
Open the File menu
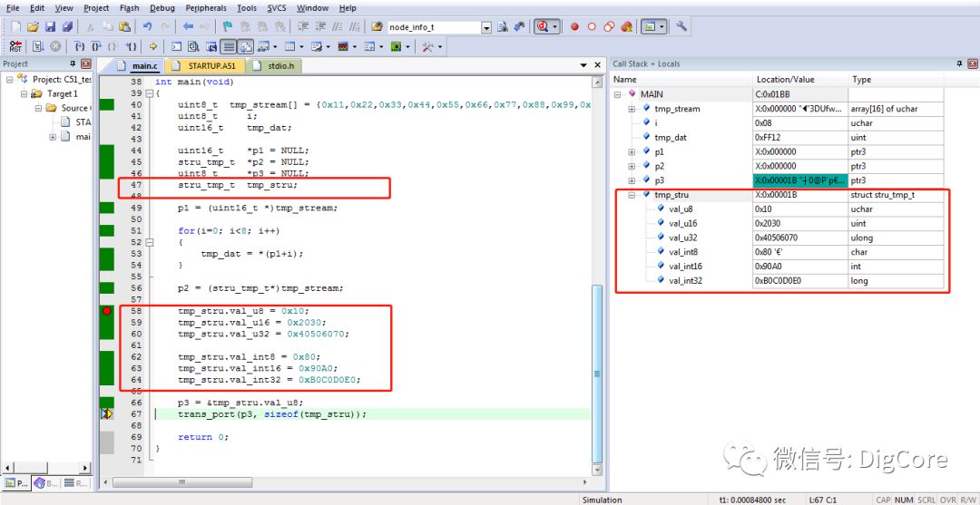13,8
